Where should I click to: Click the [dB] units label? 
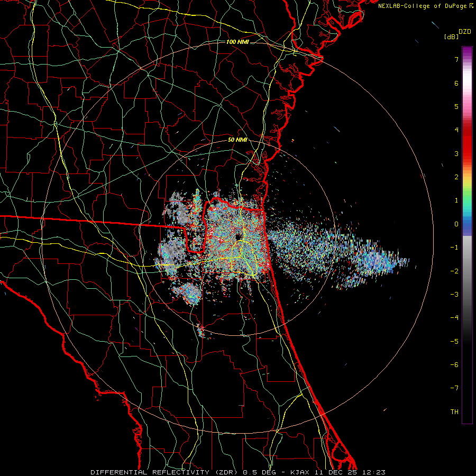pos(451,36)
